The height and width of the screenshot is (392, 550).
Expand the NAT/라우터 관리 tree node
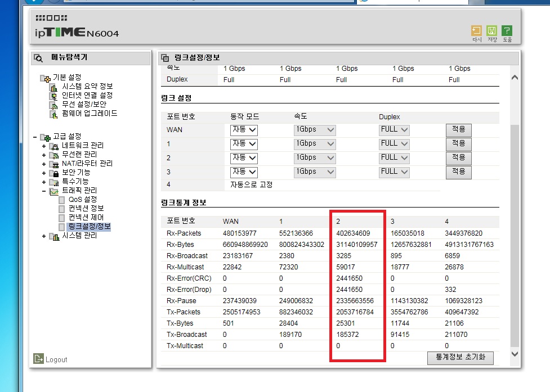click(x=43, y=164)
